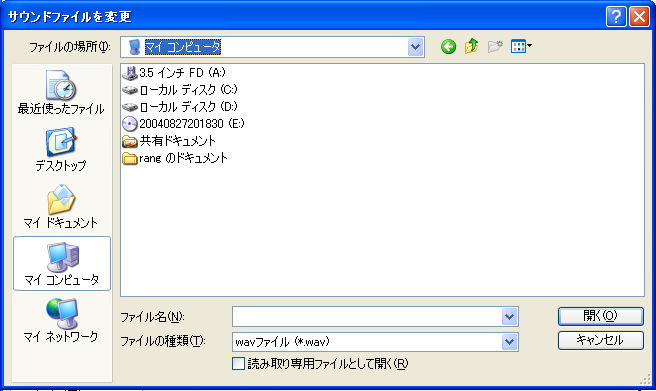Click the resize grip at the dialog corner
The height and width of the screenshot is (391, 656).
646,379
